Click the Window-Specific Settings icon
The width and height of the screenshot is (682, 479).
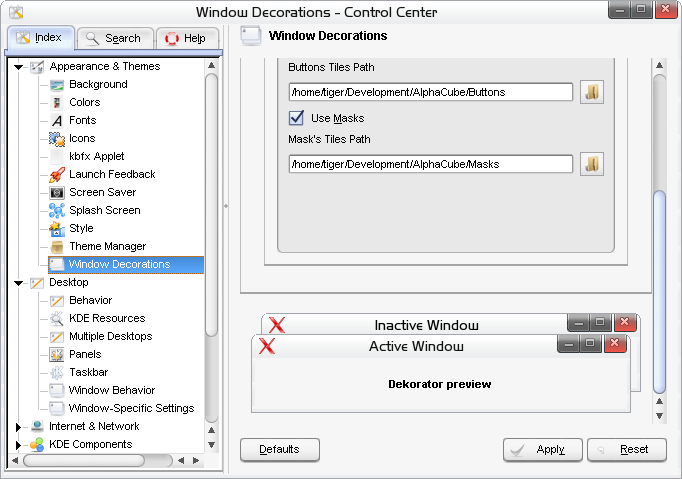coord(57,409)
